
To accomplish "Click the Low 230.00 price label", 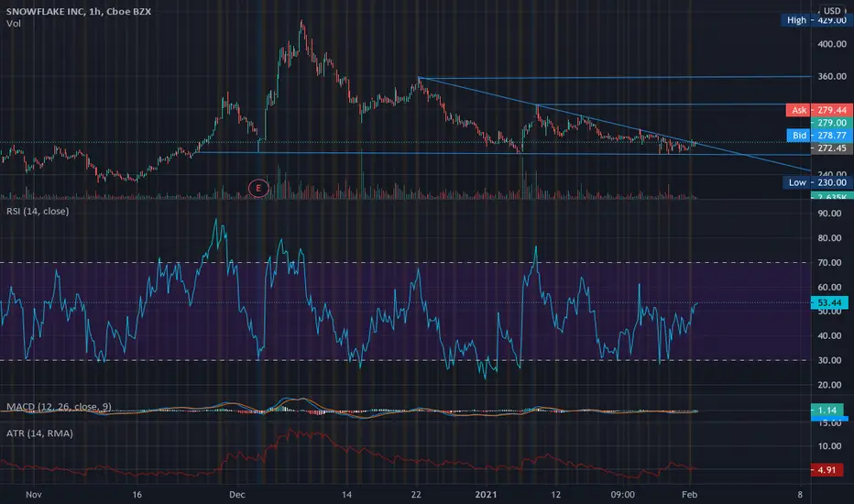I will (x=817, y=182).
